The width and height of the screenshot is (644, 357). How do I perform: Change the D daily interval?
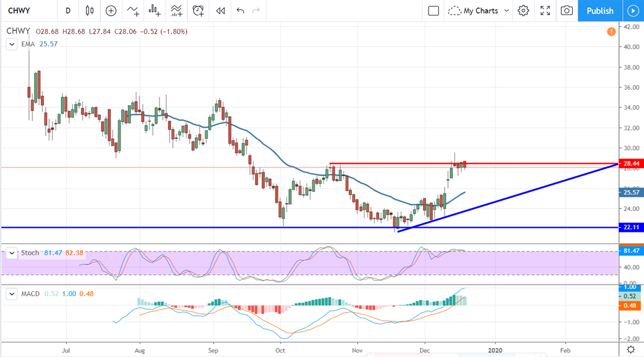tap(68, 11)
